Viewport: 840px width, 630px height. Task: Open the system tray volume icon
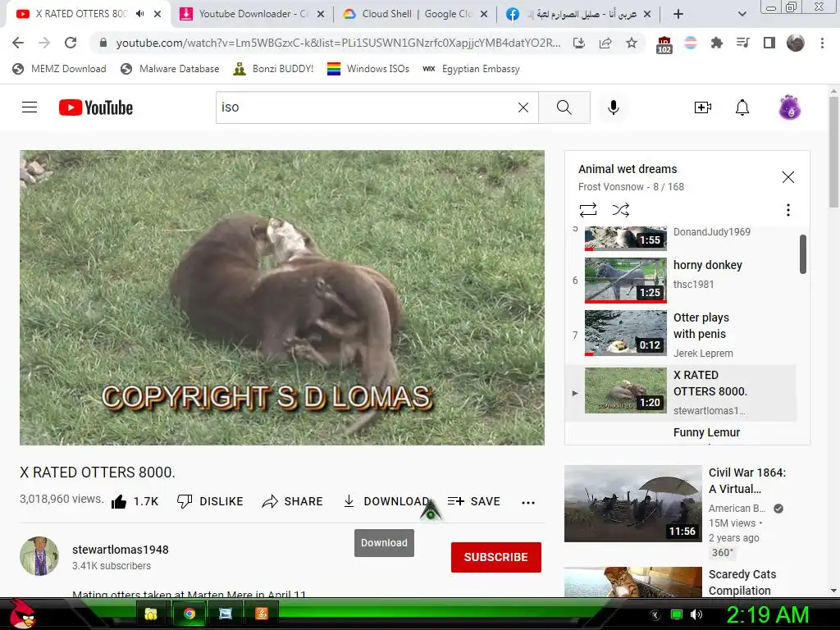pos(696,614)
